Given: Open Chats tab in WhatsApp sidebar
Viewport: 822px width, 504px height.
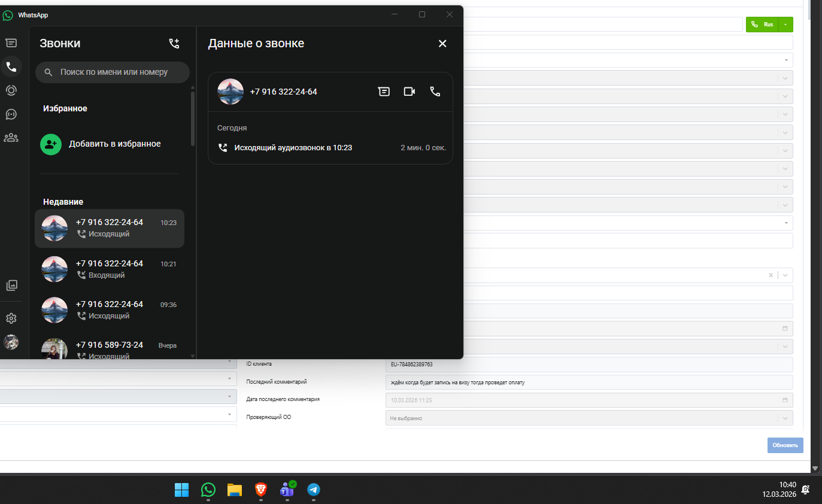Looking at the screenshot, I should point(11,43).
